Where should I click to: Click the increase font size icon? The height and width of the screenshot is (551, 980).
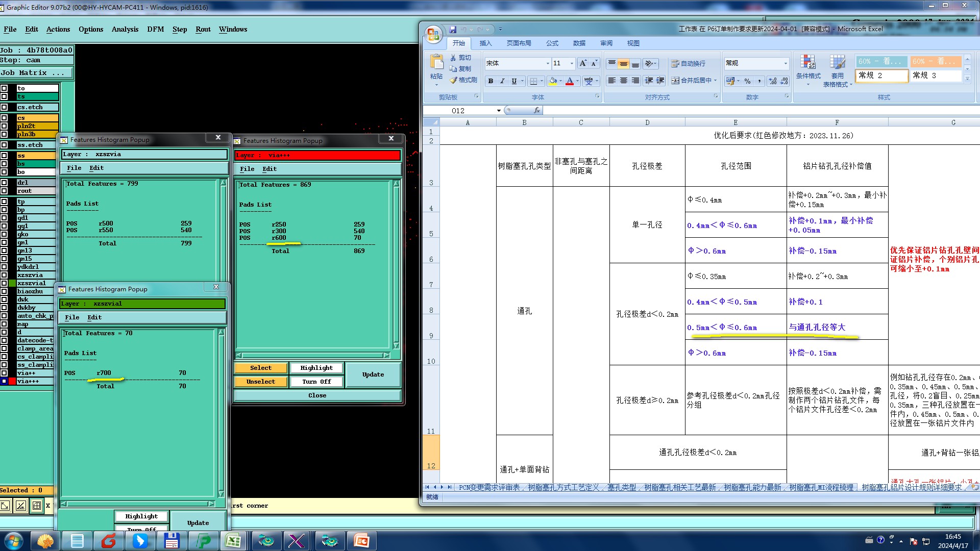point(582,63)
